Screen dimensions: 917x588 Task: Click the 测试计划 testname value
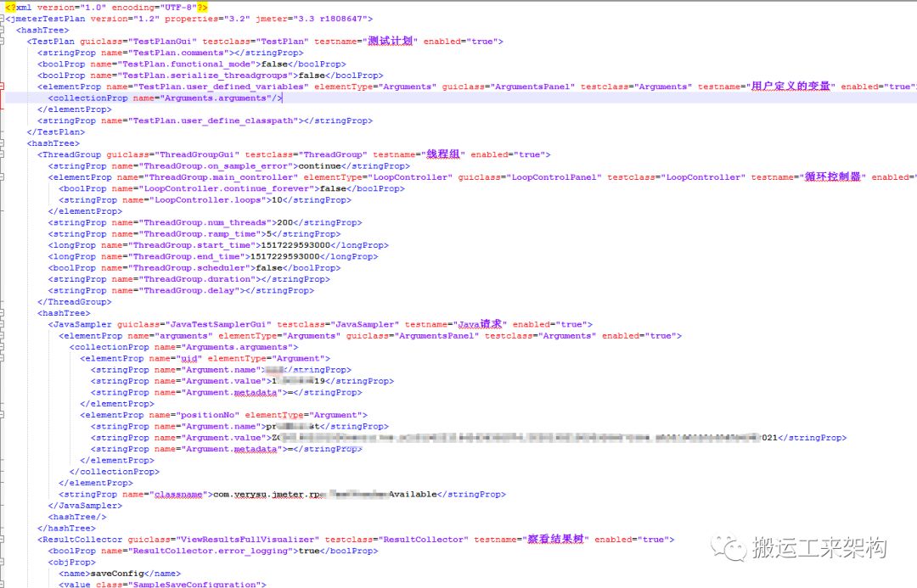(x=390, y=41)
